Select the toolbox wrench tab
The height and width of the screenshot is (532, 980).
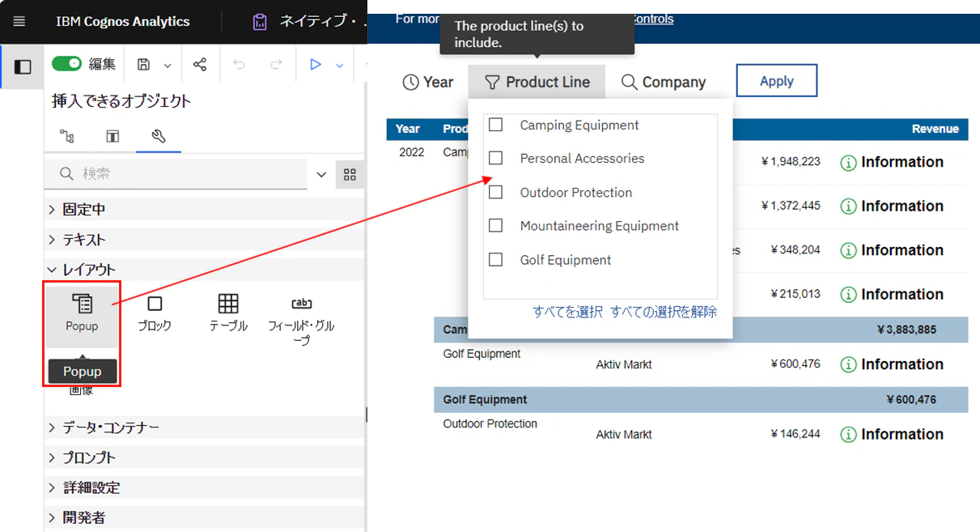point(159,136)
